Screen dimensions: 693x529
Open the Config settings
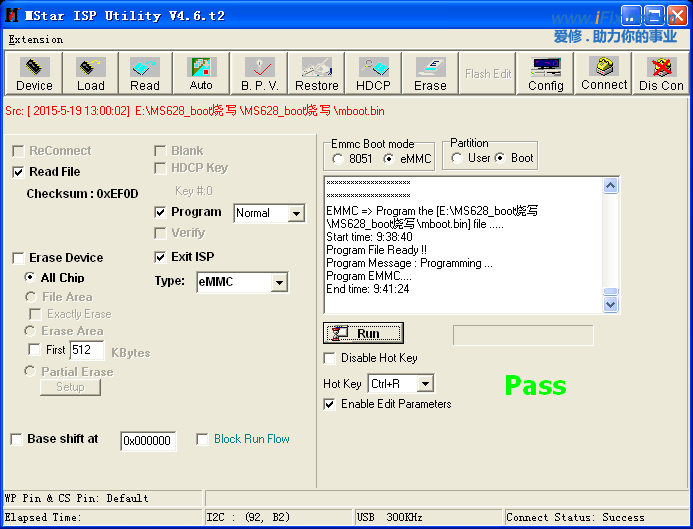pos(546,74)
